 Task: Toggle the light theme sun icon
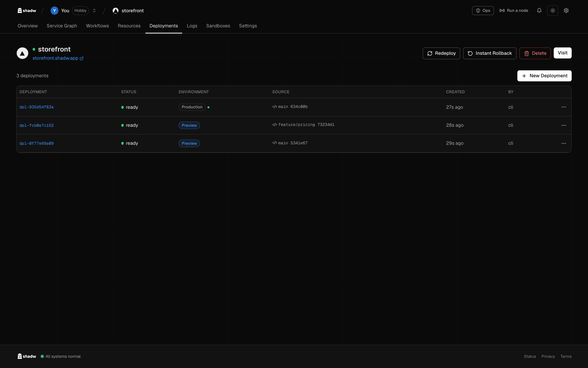pos(552,10)
